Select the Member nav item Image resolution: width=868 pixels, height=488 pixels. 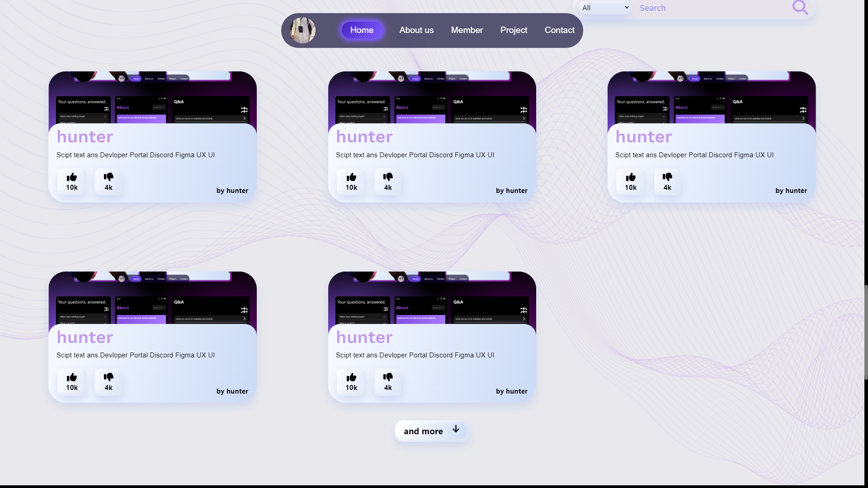click(x=467, y=30)
